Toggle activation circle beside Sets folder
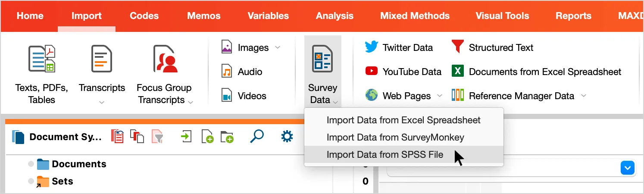644x194 pixels. click(31, 181)
